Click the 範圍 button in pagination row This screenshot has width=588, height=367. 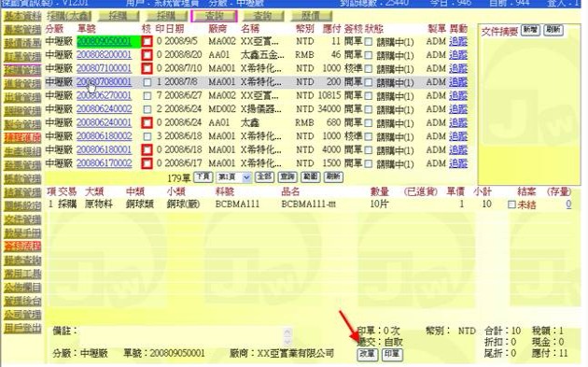point(311,176)
